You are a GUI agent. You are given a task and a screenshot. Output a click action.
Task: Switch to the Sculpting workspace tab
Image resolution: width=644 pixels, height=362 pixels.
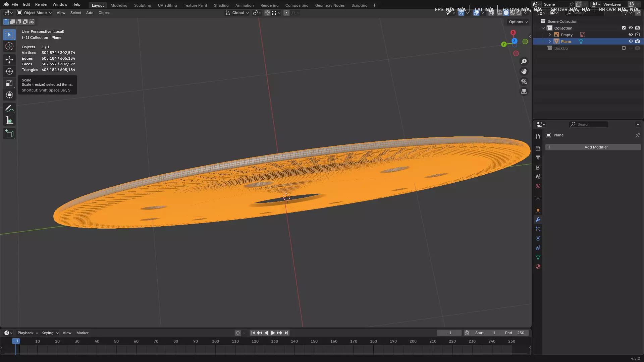coord(143,5)
